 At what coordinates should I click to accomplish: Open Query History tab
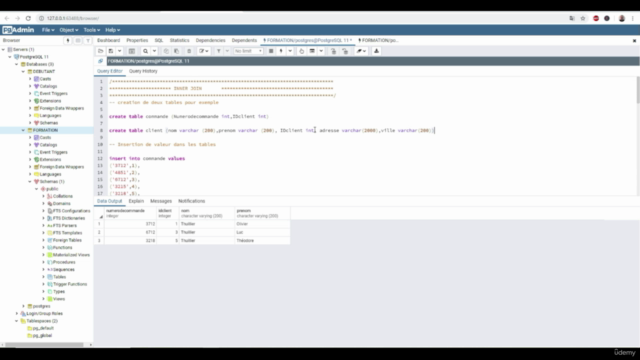click(143, 71)
